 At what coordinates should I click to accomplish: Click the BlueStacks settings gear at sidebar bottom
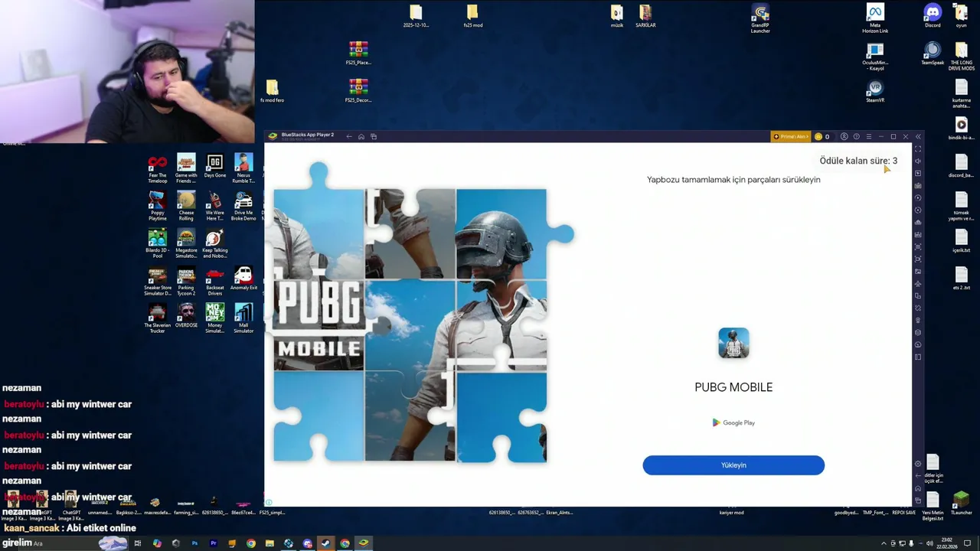918,464
